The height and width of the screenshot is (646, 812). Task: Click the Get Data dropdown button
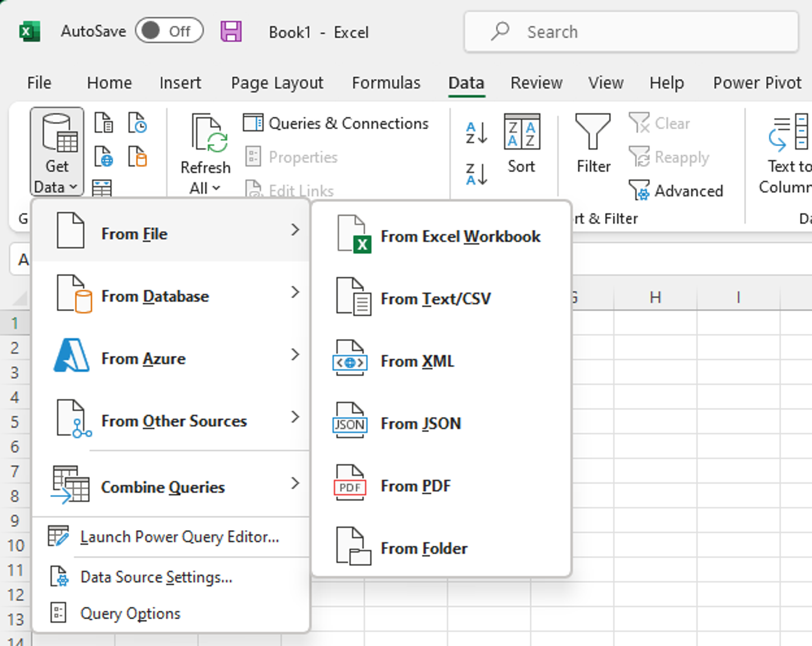coord(57,151)
